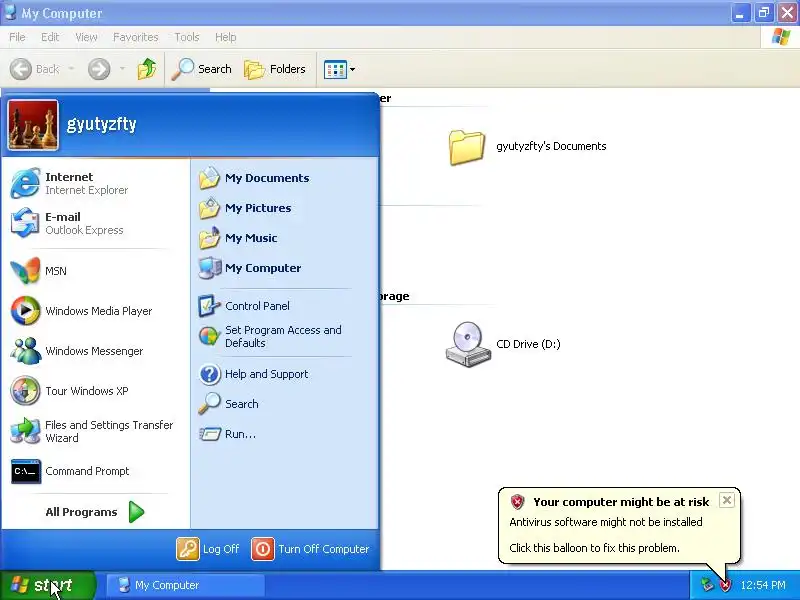The width and height of the screenshot is (800, 600).
Task: Open MSN from the Start menu
Action: click(x=95, y=271)
